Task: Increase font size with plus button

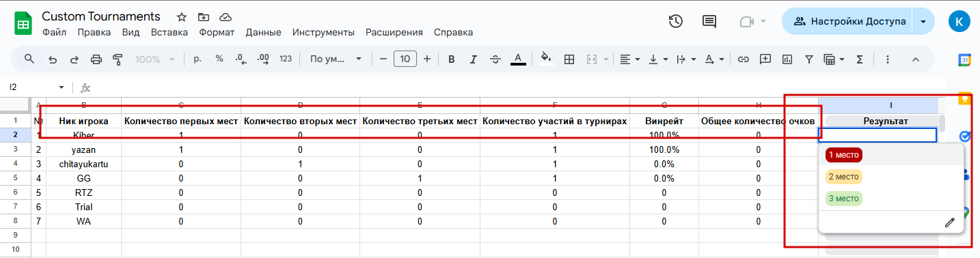Action: 427,59
